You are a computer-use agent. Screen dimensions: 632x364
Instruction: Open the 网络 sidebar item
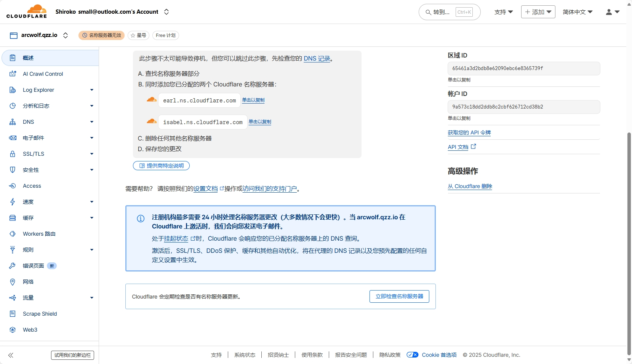point(28,282)
